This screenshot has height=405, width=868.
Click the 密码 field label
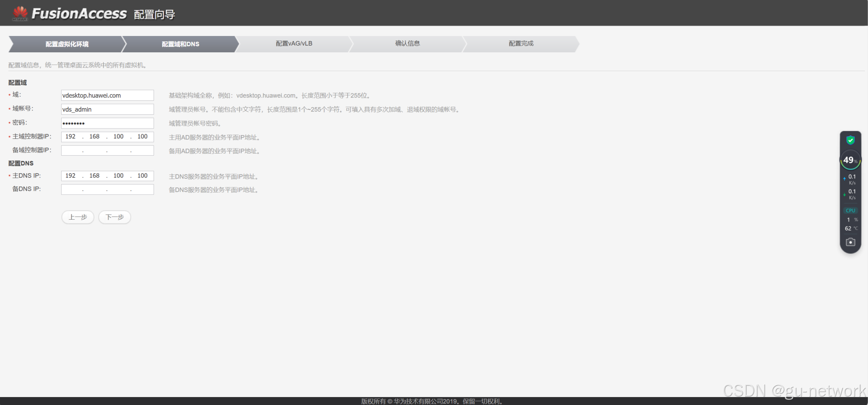click(x=20, y=123)
